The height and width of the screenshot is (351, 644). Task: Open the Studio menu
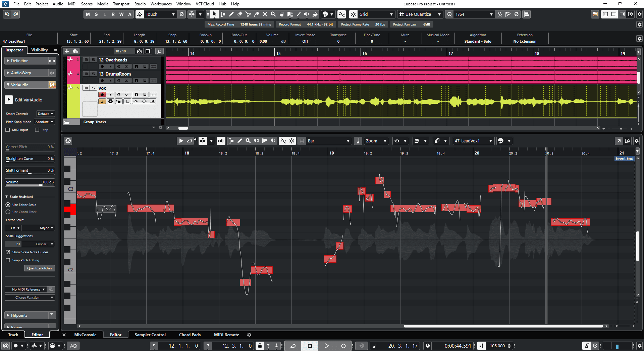pyautogui.click(x=140, y=4)
